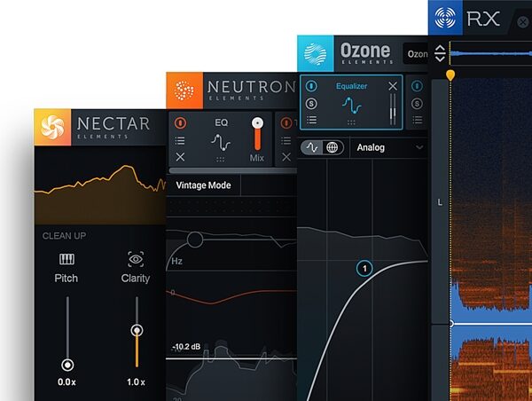Open second Ozone module presets list
This screenshot has width=532, height=401.
click(418, 120)
